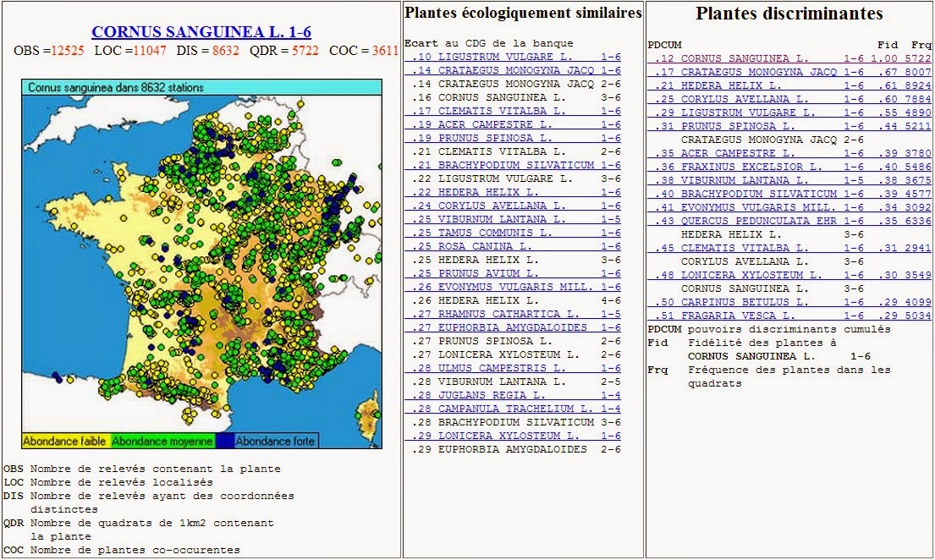Open the FRAGARIA VESCA L. link
Image resolution: width=935 pixels, height=560 pixels.
(x=789, y=316)
